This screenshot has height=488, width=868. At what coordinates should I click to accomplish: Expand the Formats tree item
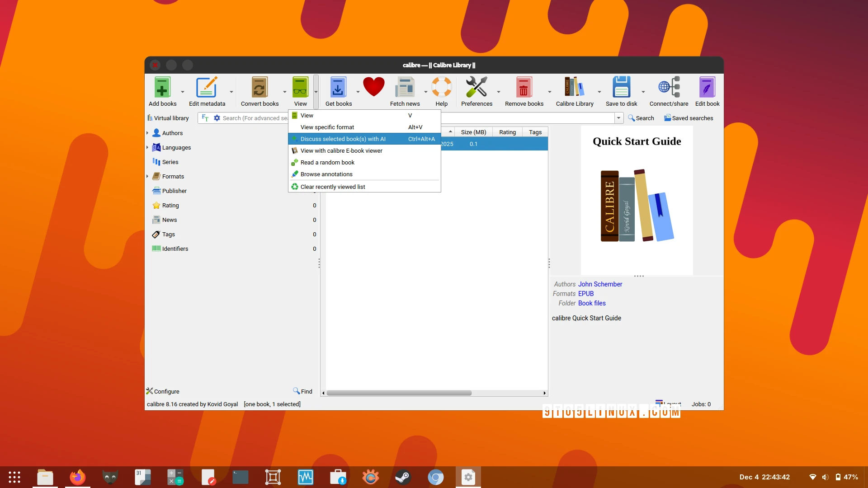point(147,176)
